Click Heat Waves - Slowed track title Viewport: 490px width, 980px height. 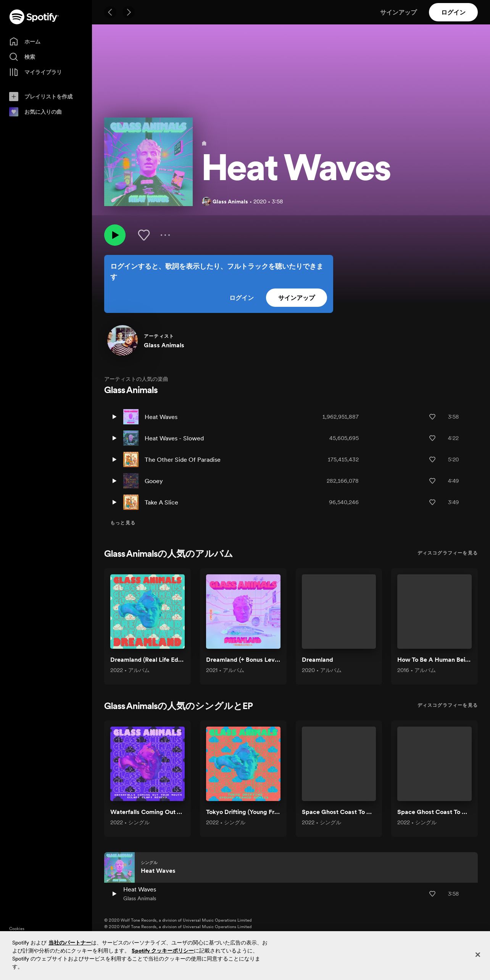[x=174, y=438]
